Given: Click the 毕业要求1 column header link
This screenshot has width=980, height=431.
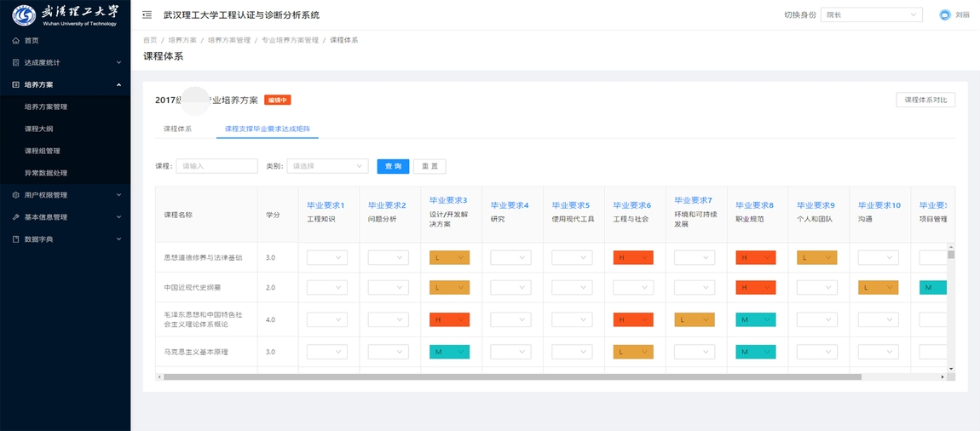Looking at the screenshot, I should (x=326, y=205).
